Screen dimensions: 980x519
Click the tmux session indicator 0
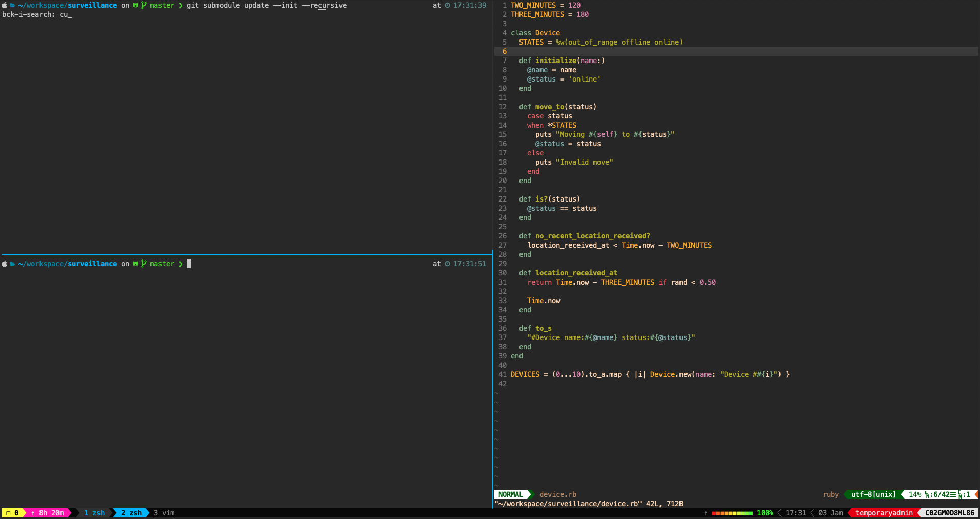(x=12, y=513)
